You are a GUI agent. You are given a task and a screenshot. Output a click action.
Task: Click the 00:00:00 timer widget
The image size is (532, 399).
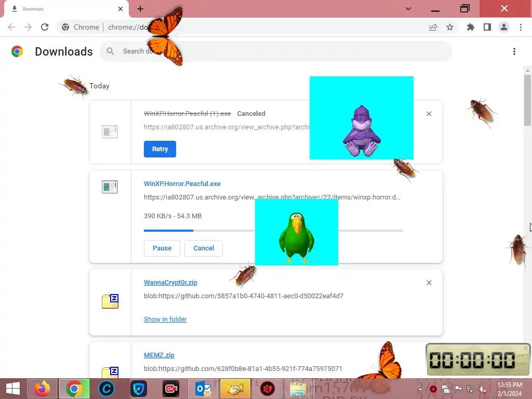pyautogui.click(x=478, y=360)
